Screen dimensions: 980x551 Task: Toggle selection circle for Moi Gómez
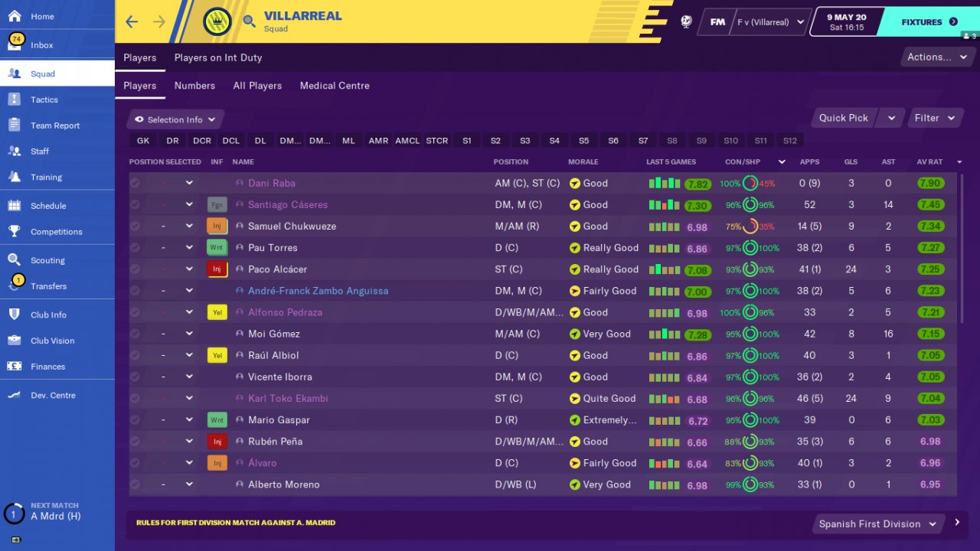[x=136, y=334]
